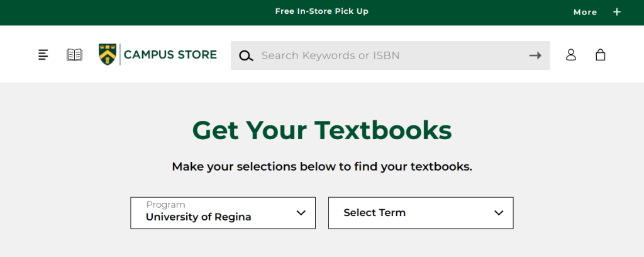
Task: Click the chevron on the Program selector
Action: click(x=301, y=213)
